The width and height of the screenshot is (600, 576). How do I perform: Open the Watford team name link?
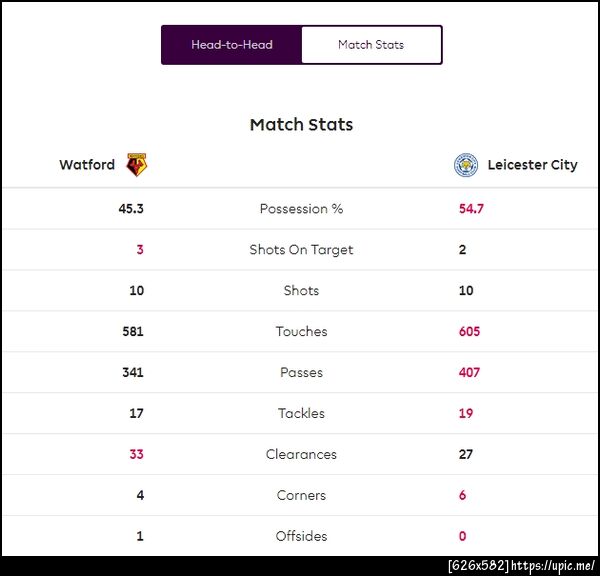pos(87,165)
